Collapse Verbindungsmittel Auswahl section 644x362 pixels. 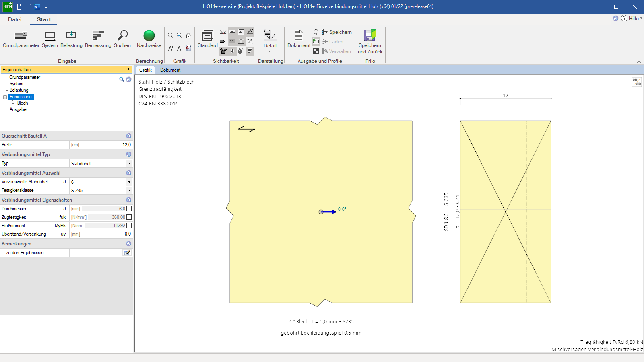coord(129,173)
